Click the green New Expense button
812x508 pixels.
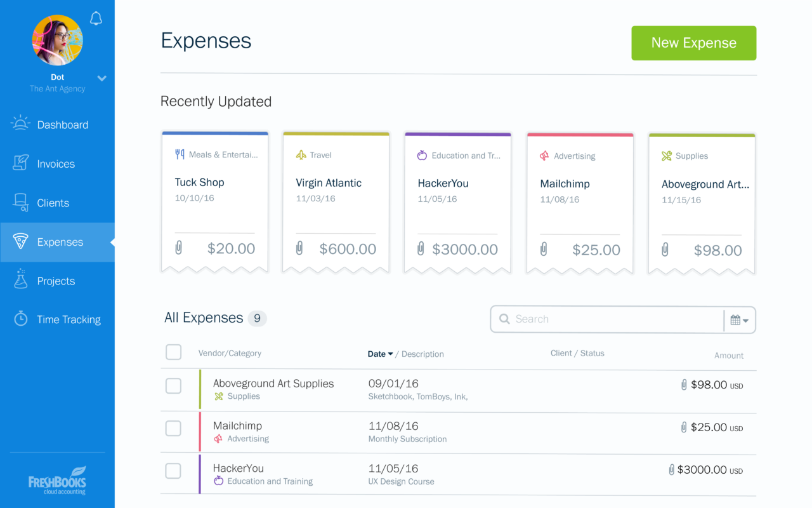tap(693, 43)
